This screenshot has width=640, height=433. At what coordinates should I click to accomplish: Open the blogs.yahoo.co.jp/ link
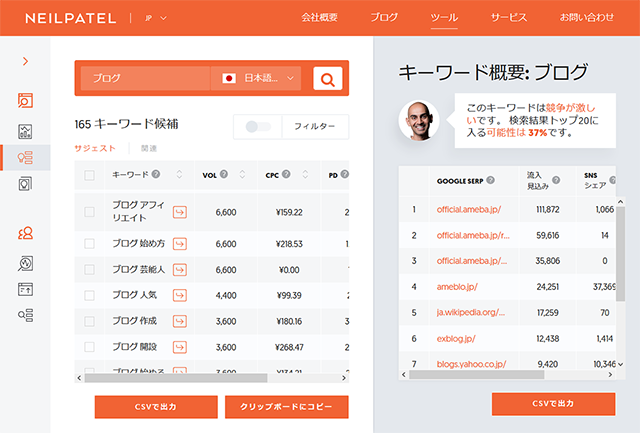coord(471,364)
